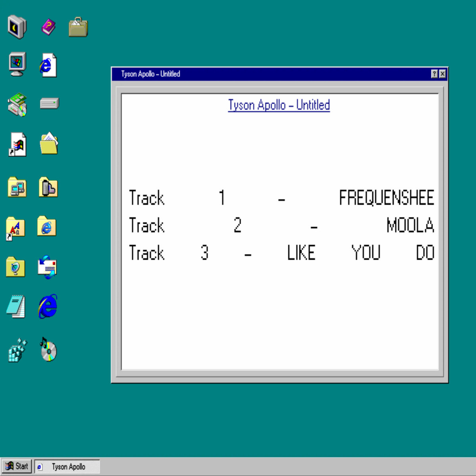Open the Notepad desktop icon
Screen dimensions: 476x476
pos(16,307)
